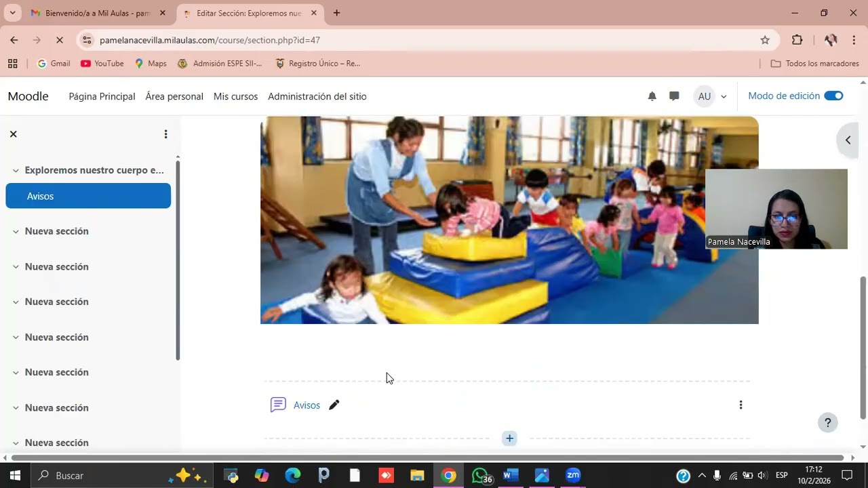
Task: Open the Registro Único bookmark
Action: (317, 63)
